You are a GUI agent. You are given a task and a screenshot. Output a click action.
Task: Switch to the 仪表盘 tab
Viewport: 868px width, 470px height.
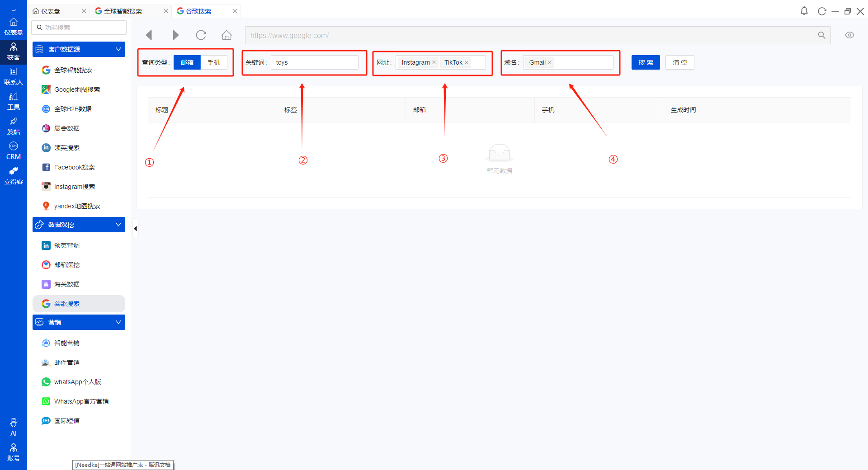(51, 11)
